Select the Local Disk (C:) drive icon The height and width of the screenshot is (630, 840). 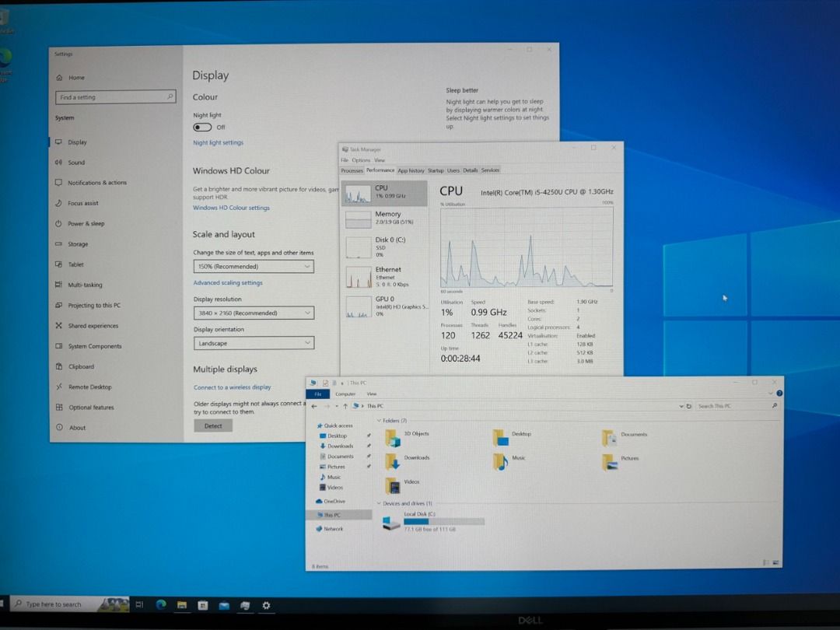(x=391, y=523)
